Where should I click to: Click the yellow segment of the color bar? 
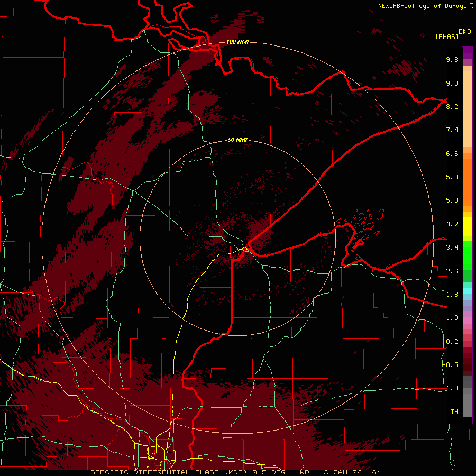click(x=467, y=226)
